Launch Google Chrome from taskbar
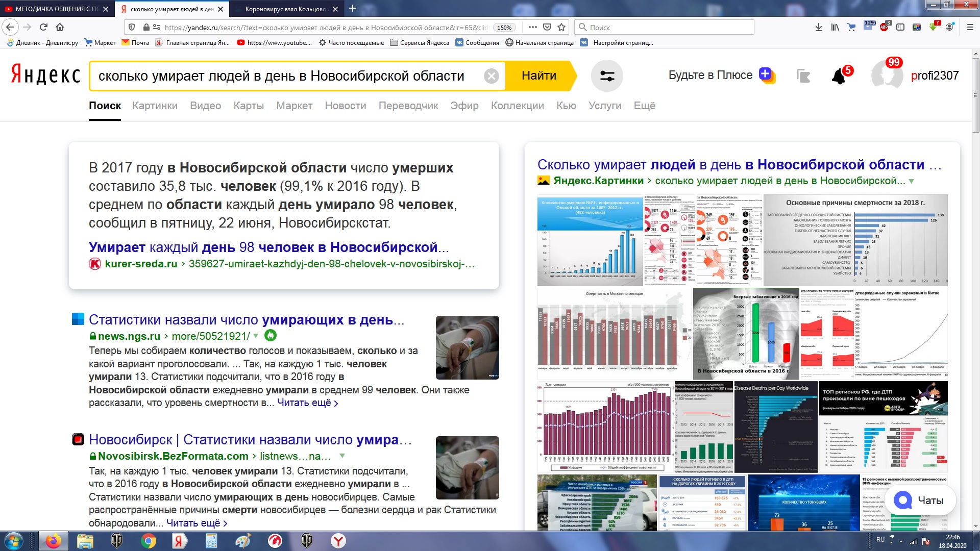The image size is (980, 551). tap(149, 541)
